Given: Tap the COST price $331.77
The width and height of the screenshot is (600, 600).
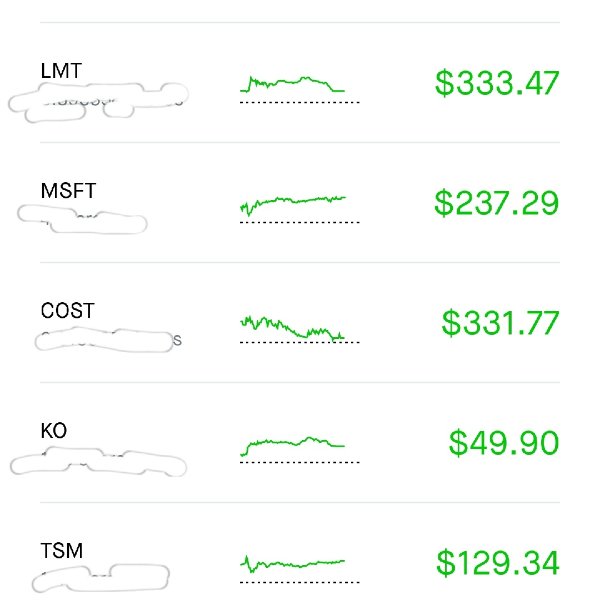Looking at the screenshot, I should (x=501, y=323).
